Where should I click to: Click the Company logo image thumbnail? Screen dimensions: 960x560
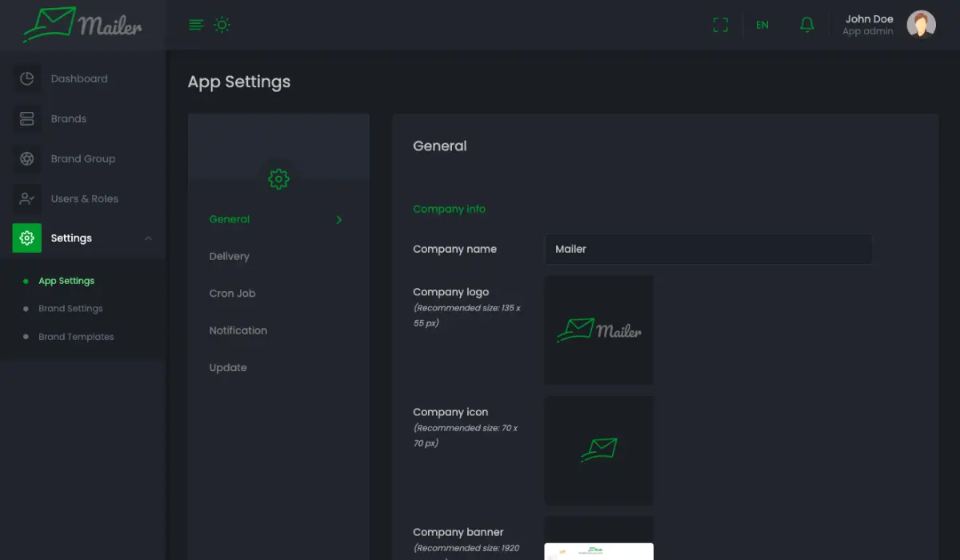click(599, 330)
